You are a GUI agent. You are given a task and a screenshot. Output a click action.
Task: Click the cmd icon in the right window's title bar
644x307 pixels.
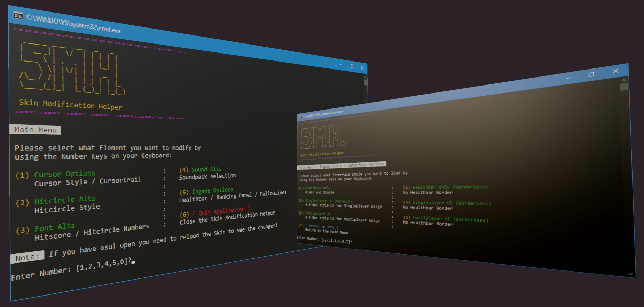coord(301,117)
